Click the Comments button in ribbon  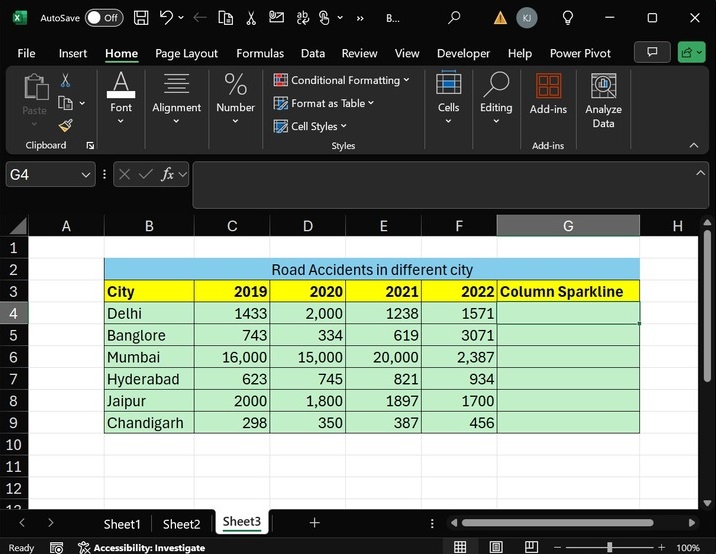tap(652, 52)
